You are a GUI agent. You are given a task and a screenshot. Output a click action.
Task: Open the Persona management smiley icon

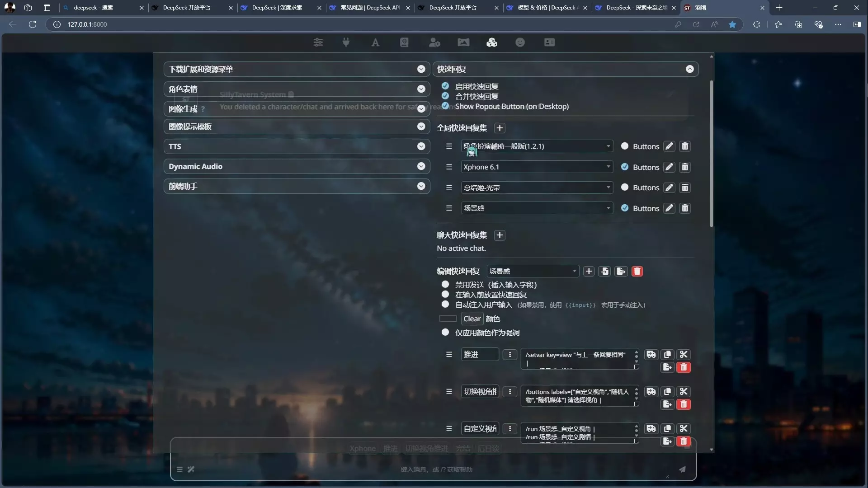tap(520, 42)
